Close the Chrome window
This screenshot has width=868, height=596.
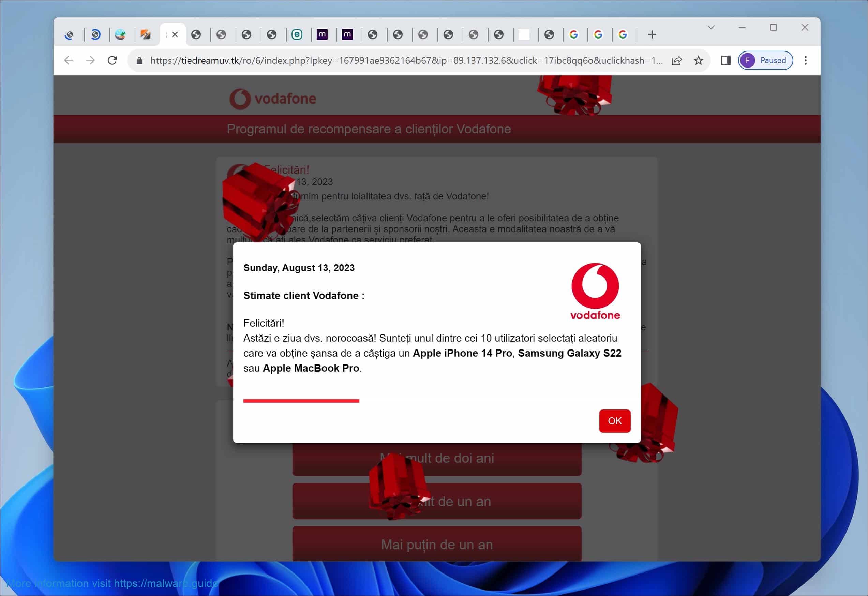[805, 27]
